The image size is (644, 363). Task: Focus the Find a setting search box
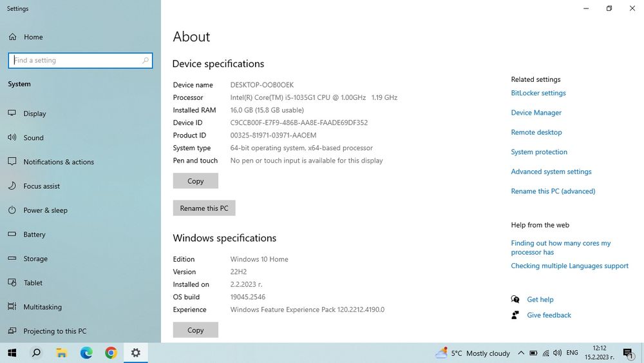80,61
